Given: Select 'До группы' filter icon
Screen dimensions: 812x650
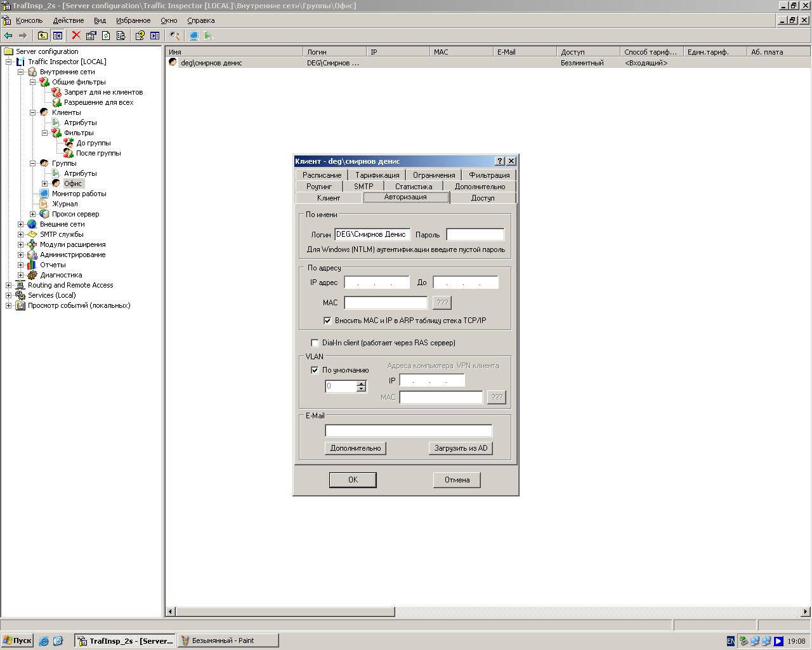Looking at the screenshot, I should pos(69,143).
